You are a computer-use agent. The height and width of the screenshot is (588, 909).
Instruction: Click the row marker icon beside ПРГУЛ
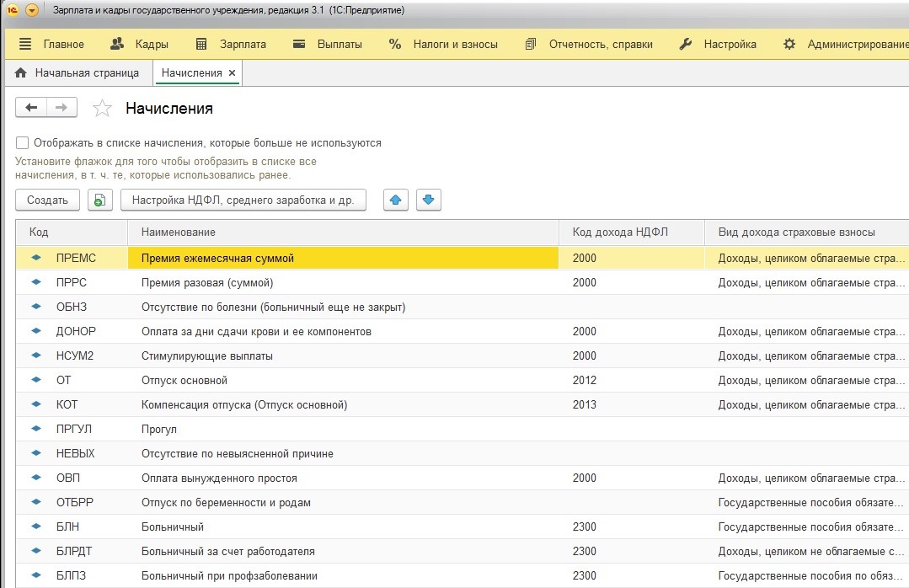[x=36, y=428]
